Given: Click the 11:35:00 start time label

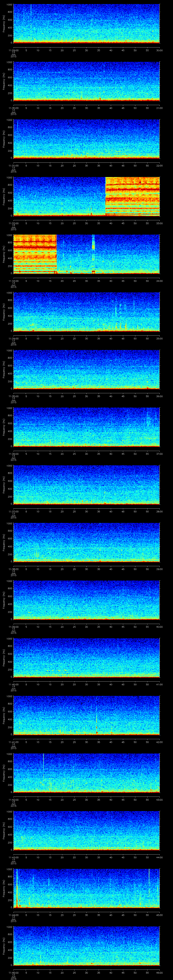Looking at the screenshot, I should [13, 396].
